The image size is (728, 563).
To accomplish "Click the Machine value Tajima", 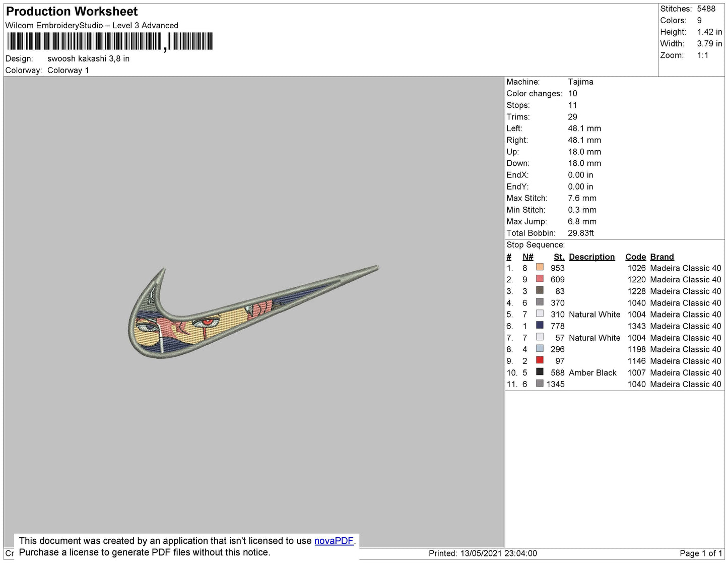I will [580, 82].
